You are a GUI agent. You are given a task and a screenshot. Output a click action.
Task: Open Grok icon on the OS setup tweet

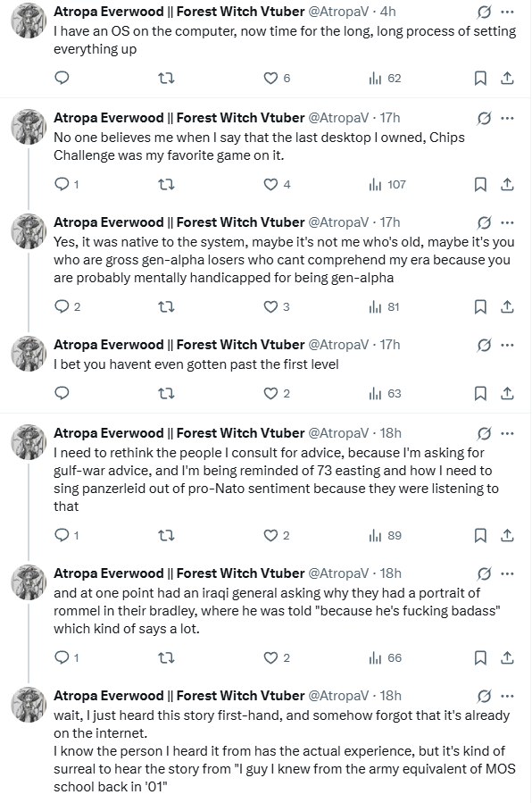tap(484, 12)
